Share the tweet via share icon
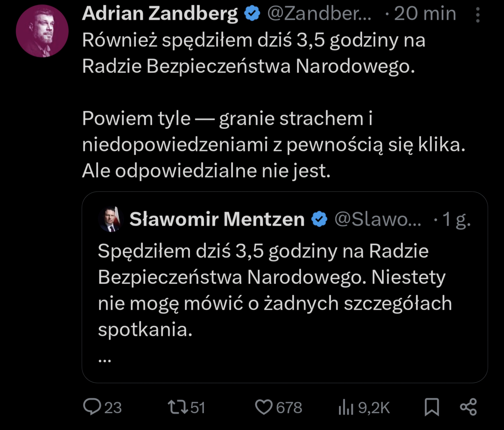 pos(469,407)
